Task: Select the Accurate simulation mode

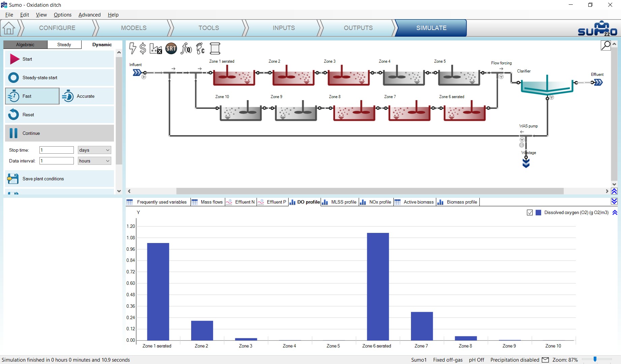Action: [87, 96]
